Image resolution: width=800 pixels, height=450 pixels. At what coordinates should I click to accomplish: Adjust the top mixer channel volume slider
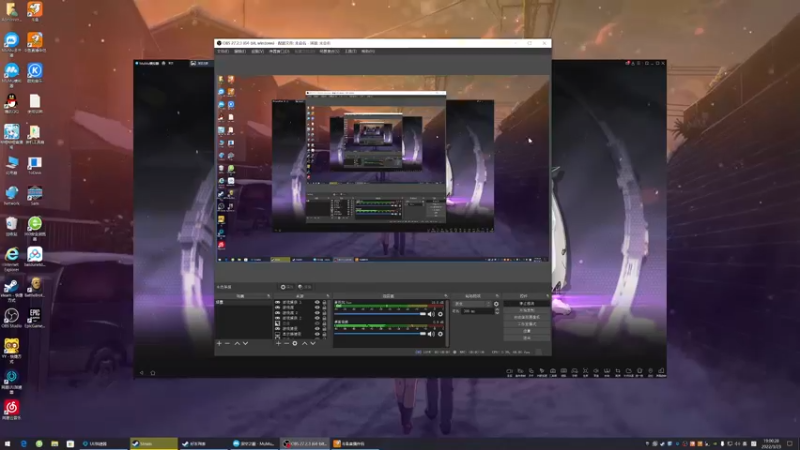point(380,314)
